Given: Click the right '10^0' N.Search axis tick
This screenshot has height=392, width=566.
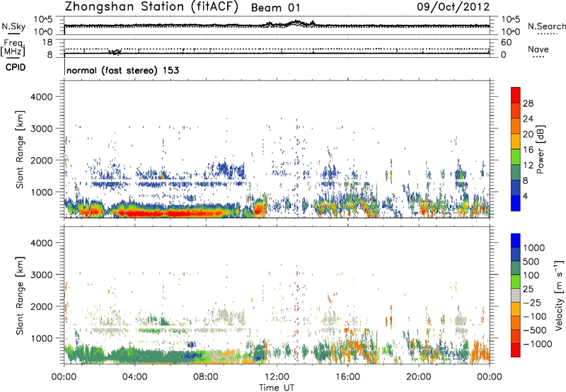Looking at the screenshot, I should [511, 32].
